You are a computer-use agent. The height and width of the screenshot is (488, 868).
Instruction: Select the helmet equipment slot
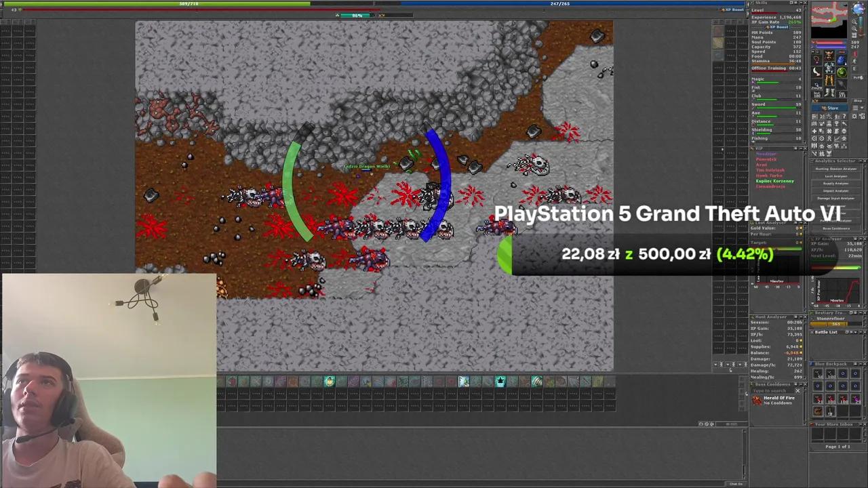click(x=829, y=56)
